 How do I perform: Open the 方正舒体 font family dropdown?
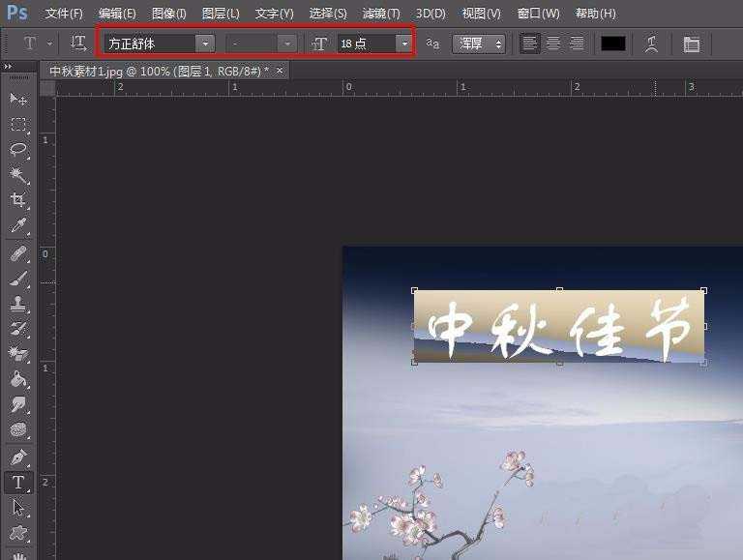pyautogui.click(x=205, y=44)
